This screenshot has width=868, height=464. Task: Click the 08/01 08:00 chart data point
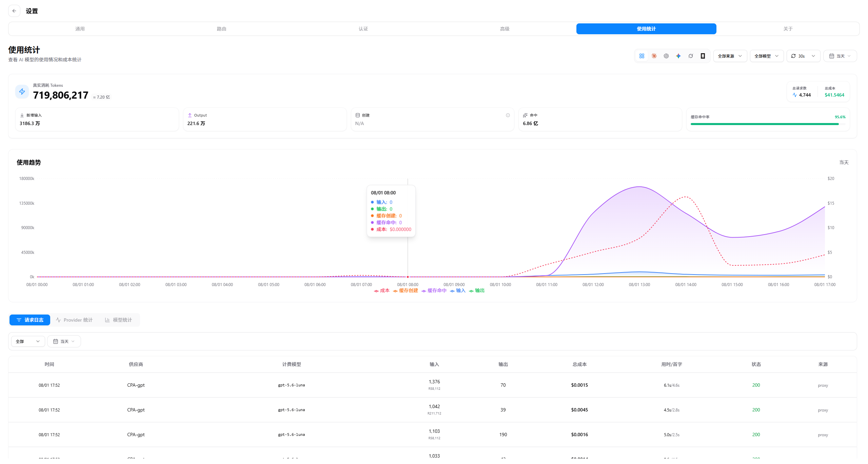click(x=408, y=277)
